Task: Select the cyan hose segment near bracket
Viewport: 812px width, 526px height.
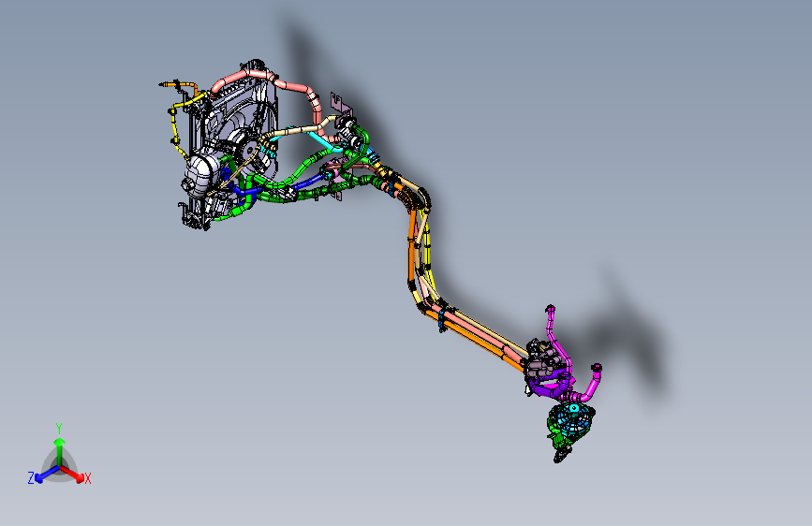Action: click(x=324, y=140)
